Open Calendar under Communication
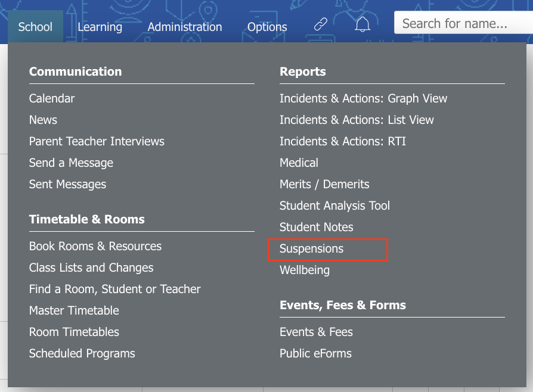Screen dimensions: 533x392 click(x=52, y=98)
